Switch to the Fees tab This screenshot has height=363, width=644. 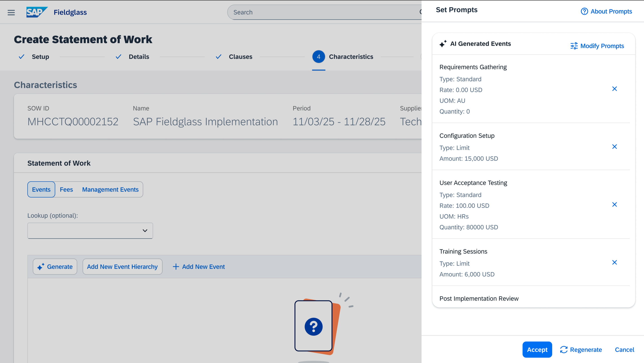[x=66, y=190]
